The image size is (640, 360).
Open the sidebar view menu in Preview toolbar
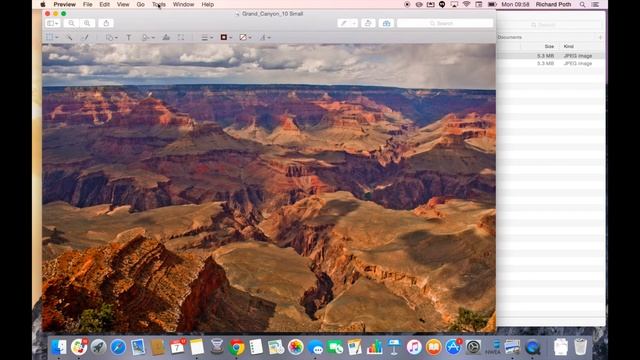click(53, 23)
